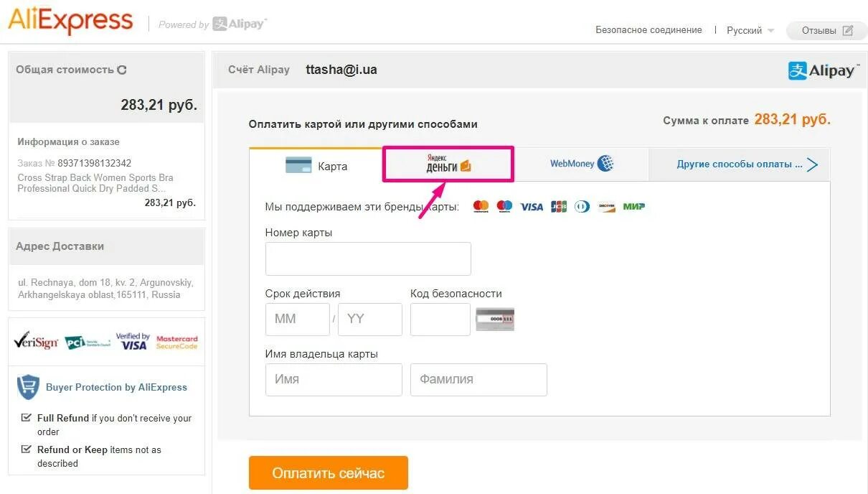Focus the Номер карты input field
This screenshot has height=494, width=868.
pyautogui.click(x=368, y=258)
